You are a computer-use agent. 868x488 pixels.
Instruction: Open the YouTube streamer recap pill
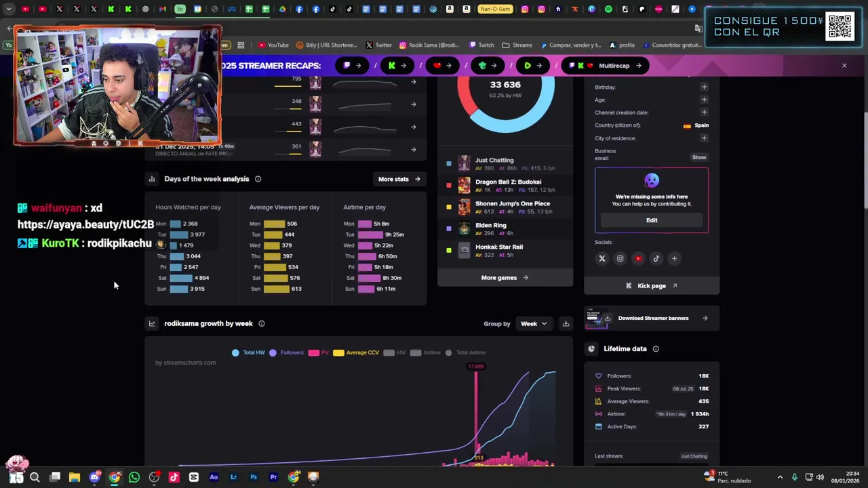pos(442,66)
